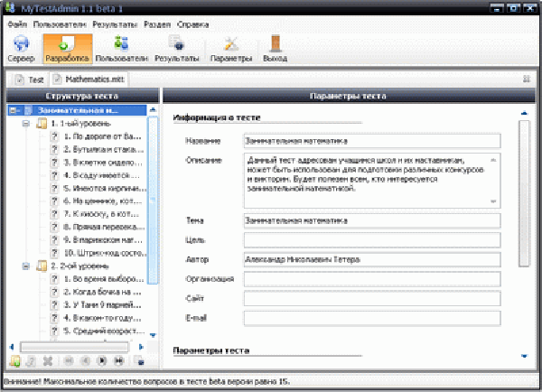Select question 3. У Тани 9 парней...
Viewport: 542px width, 392px height.
[x=102, y=305]
